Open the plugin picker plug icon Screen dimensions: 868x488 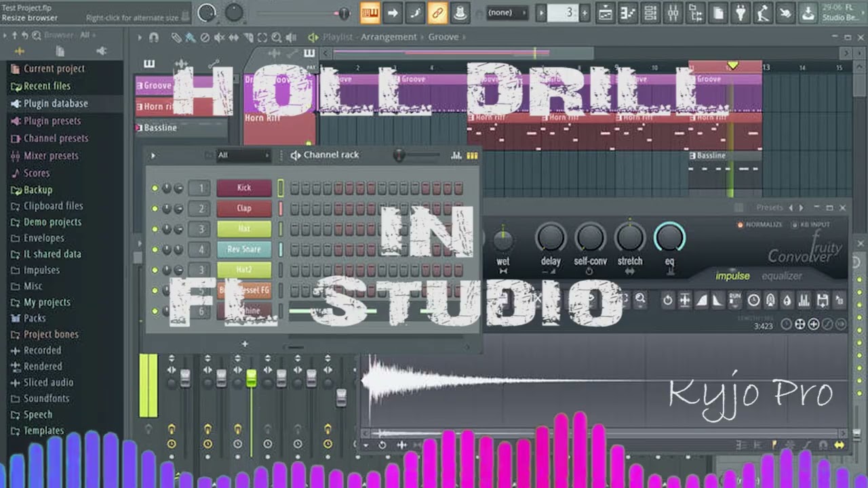coord(741,12)
